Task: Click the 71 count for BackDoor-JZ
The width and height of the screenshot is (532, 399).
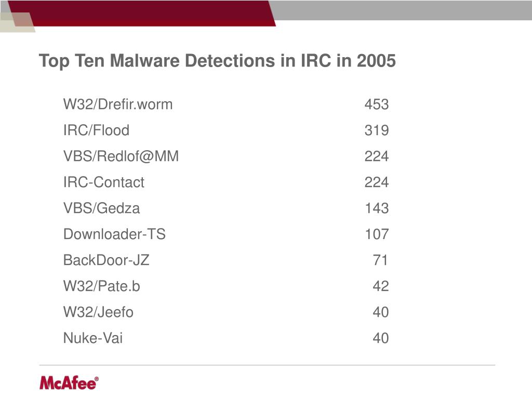Action: pyautogui.click(x=380, y=260)
